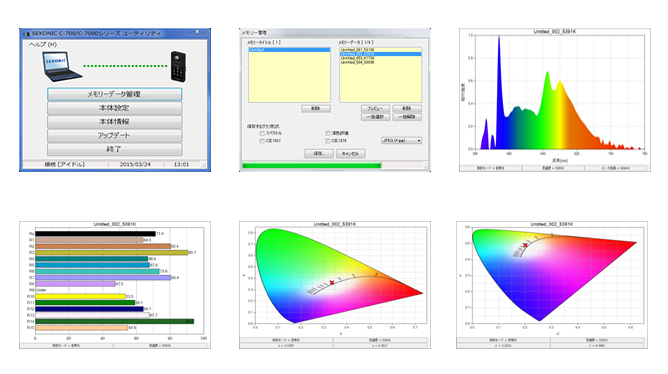
Task: Select the Untitled_003 memory data row
Action: point(380,58)
